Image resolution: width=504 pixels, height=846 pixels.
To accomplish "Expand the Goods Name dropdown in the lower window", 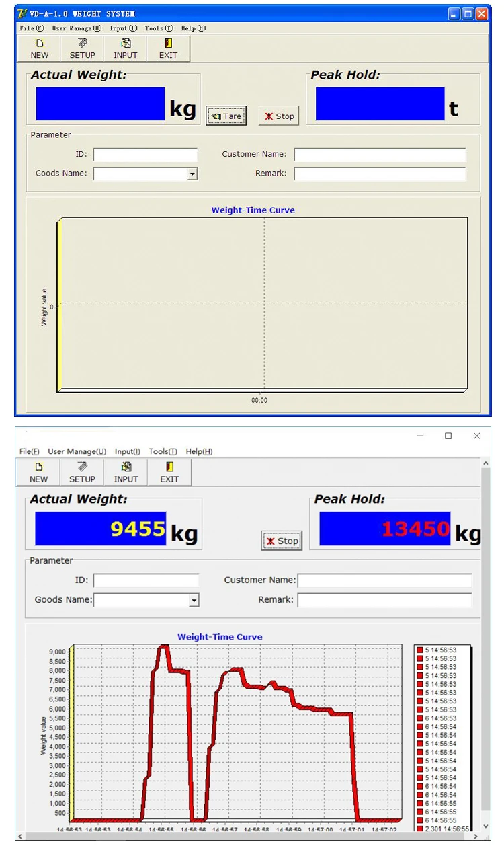I will [194, 600].
